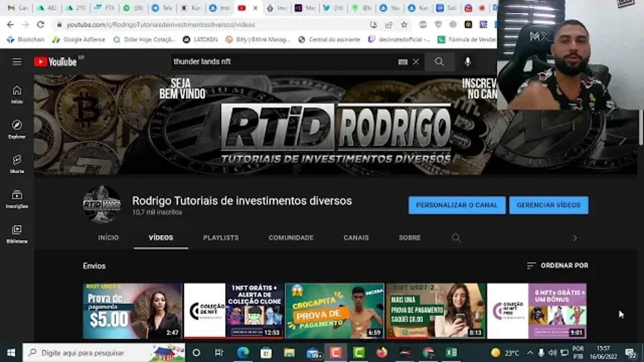
Task: Open the Comunidade channel tab
Action: [291, 238]
